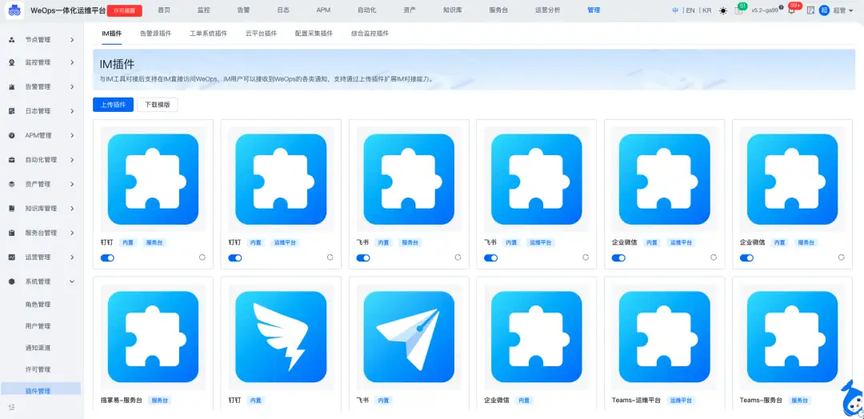Screen dimensions: 864x419
Task: Disable the 飞书 运维平台 plugin switch
Action: pos(491,257)
